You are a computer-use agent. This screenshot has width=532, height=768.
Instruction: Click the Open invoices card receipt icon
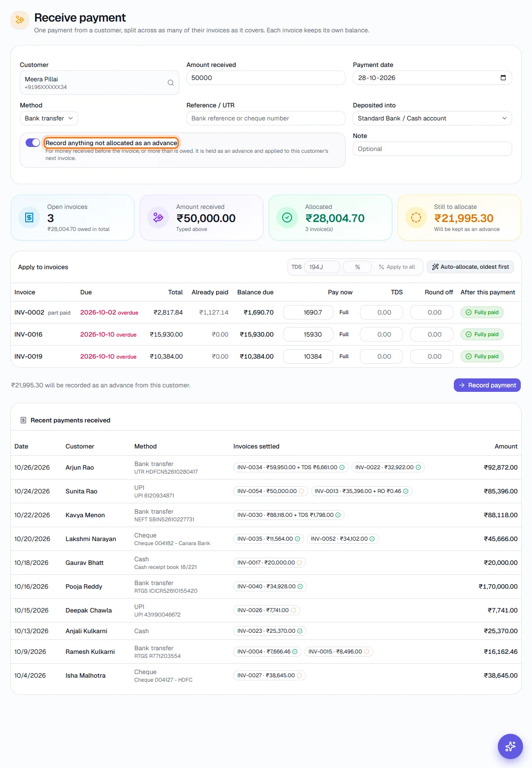(x=29, y=218)
